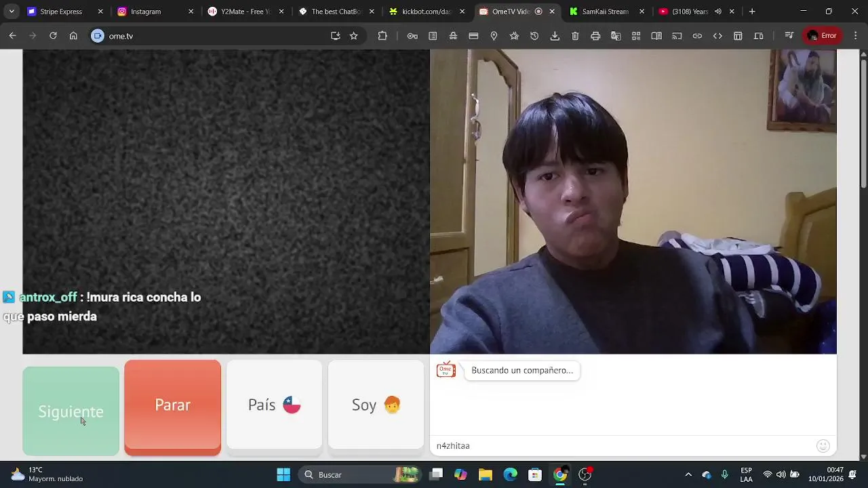Viewport: 868px width, 488px height.
Task: Open the downloads arrow icon
Action: click(x=555, y=36)
